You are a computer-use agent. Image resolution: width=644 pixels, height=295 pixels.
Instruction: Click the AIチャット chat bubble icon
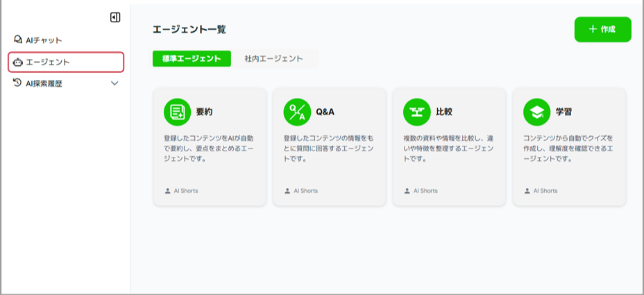pos(18,40)
